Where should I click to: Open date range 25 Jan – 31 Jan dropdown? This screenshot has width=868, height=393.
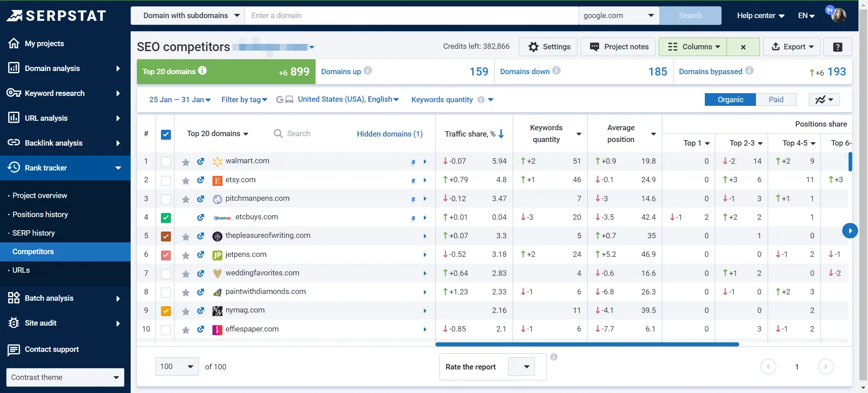pos(180,99)
